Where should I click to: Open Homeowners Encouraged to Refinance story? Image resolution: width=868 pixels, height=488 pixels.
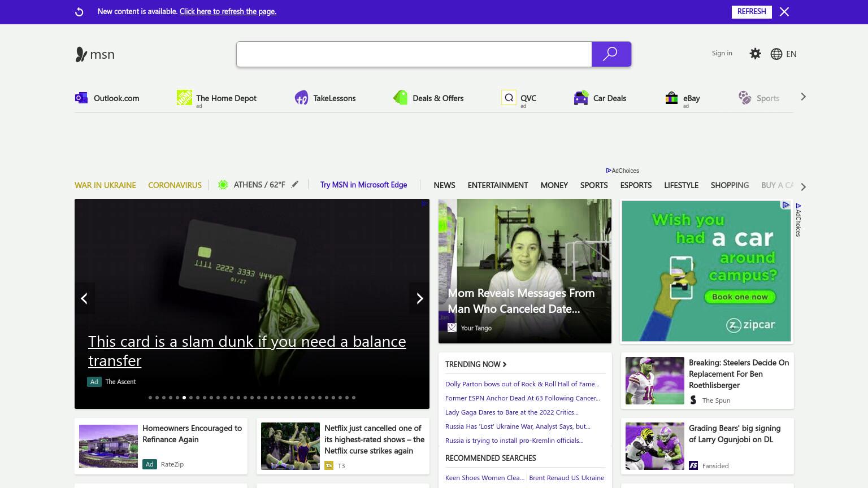(192, 434)
